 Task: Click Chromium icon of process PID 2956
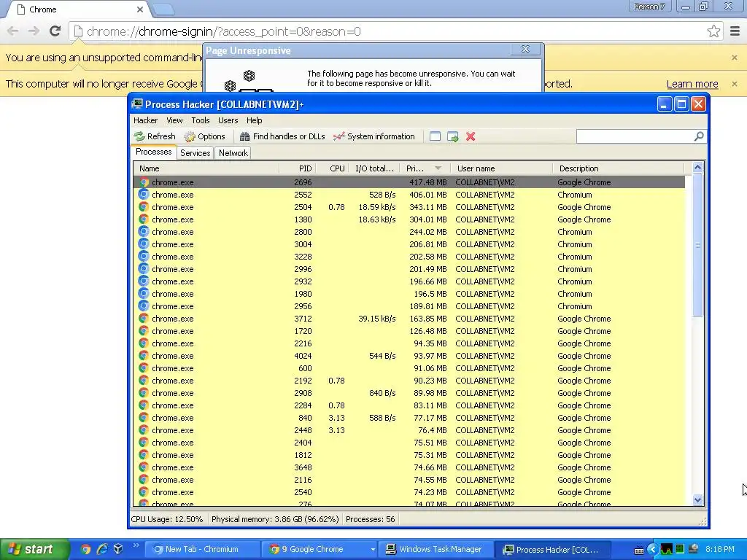pos(144,306)
